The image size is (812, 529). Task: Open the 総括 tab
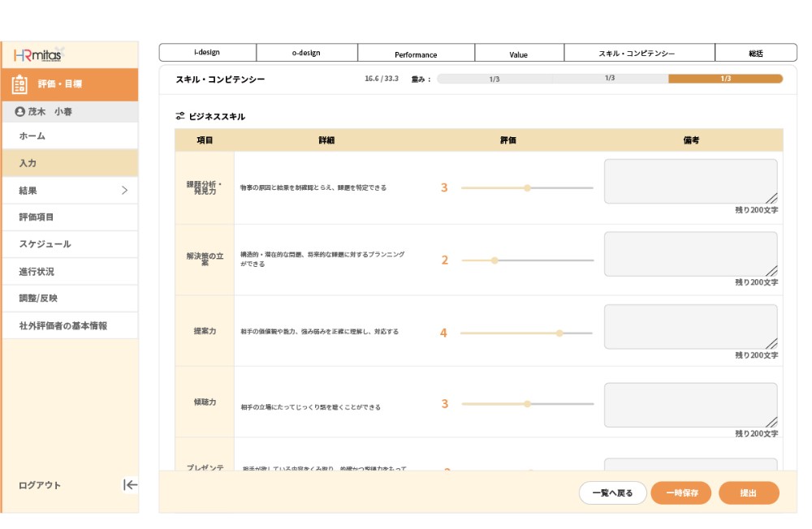[755, 52]
